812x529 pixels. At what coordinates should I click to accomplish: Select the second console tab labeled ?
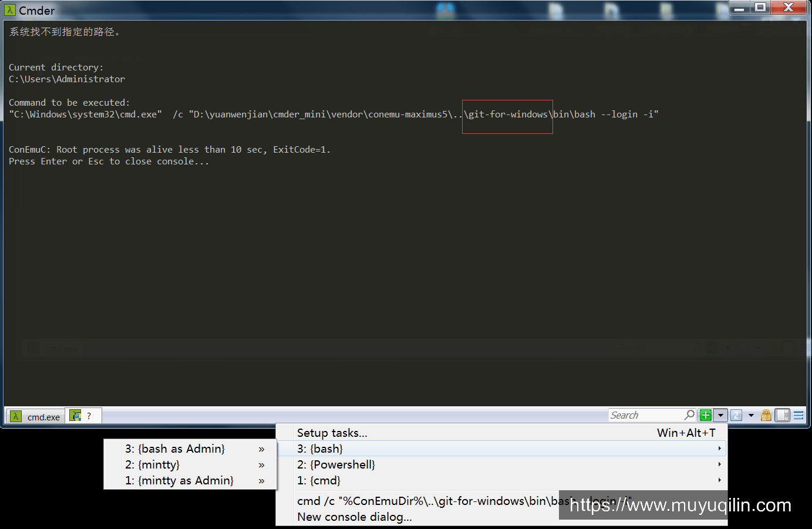point(83,416)
